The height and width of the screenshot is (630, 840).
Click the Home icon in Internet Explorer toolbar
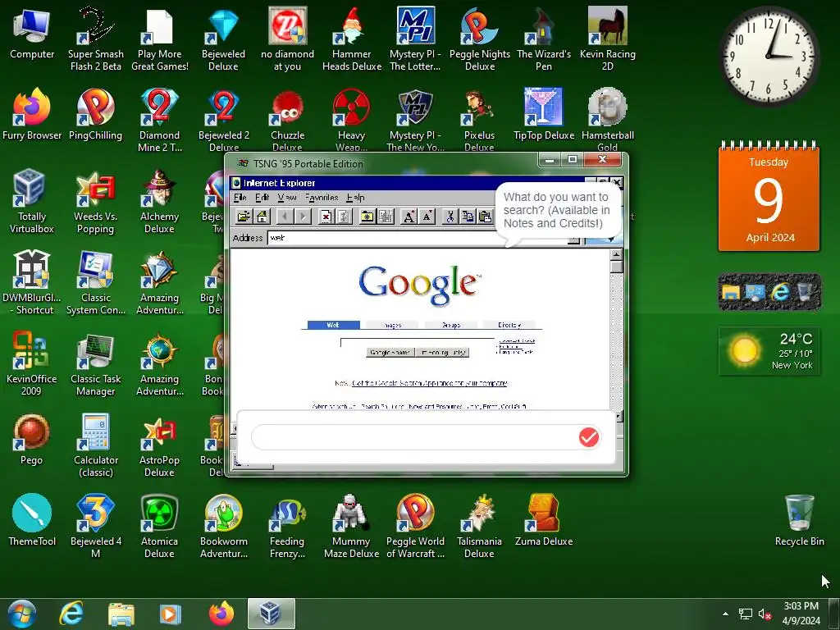point(262,217)
